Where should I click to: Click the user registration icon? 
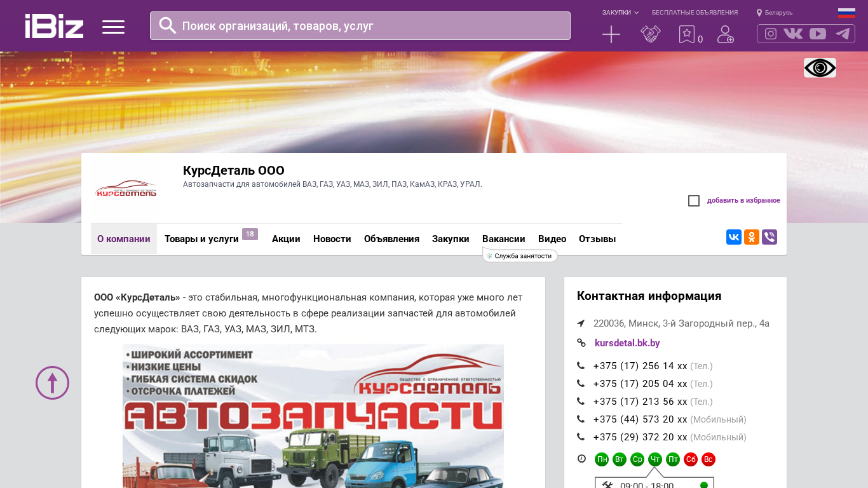coord(725,34)
